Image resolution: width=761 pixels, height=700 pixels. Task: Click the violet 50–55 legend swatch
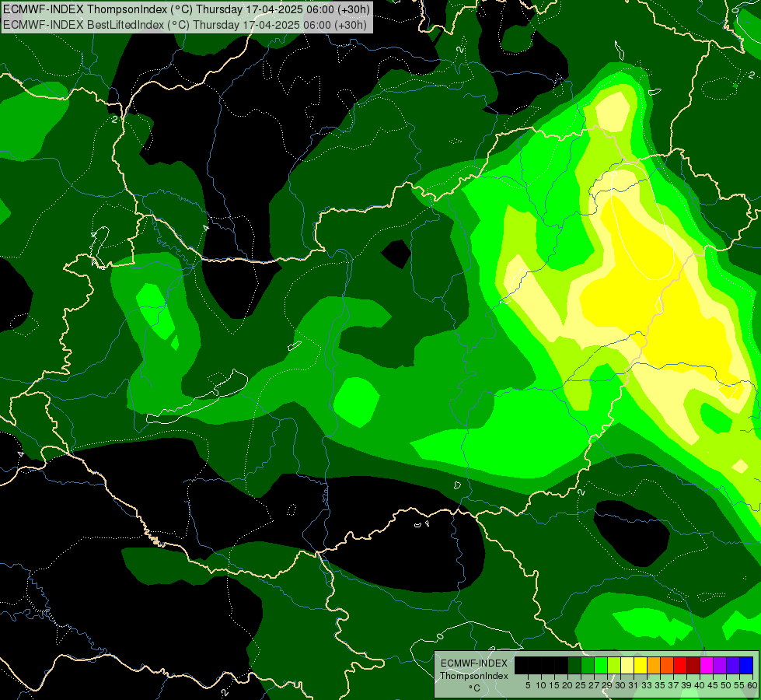pos(733,665)
